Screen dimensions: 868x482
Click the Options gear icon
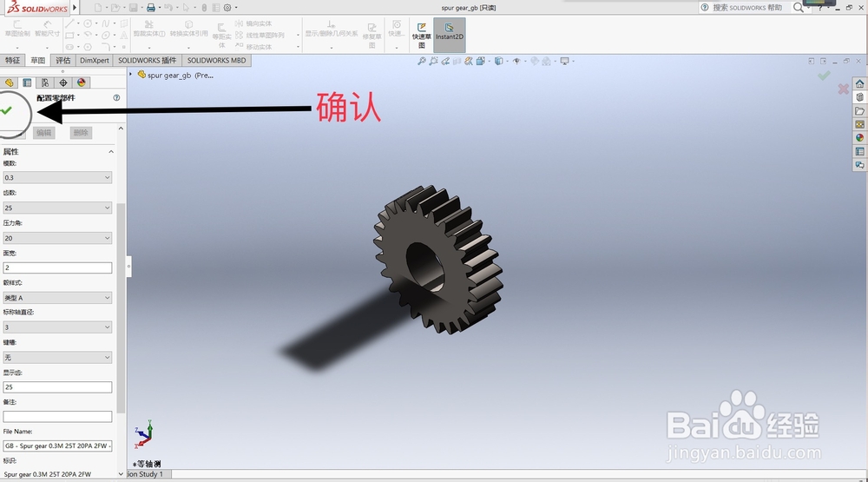point(227,8)
